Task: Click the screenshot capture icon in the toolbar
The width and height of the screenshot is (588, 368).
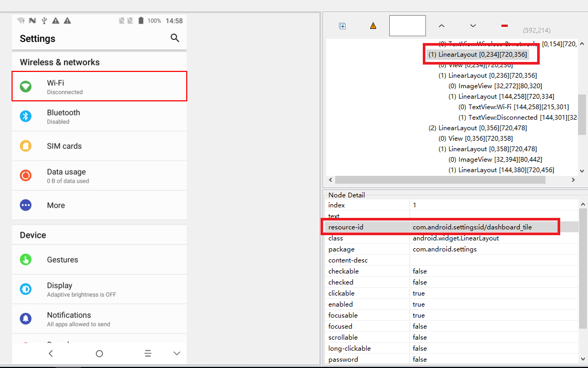Action: tap(342, 25)
